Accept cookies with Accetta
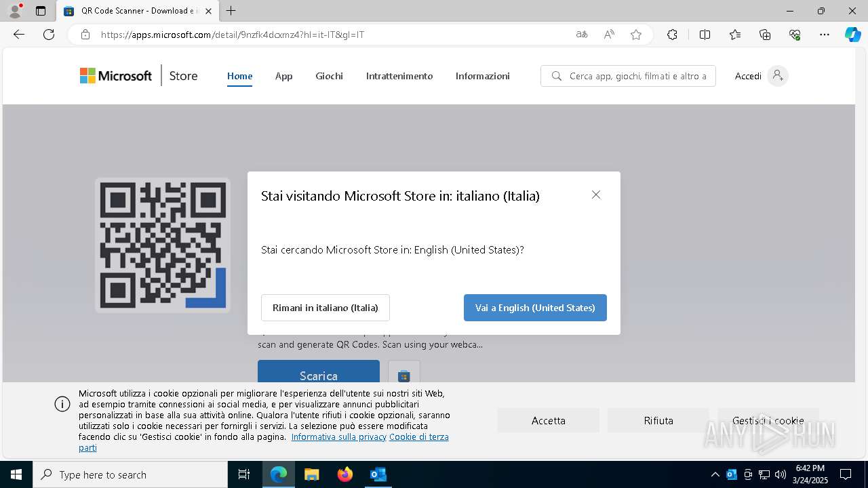This screenshot has width=868, height=488. 548,420
